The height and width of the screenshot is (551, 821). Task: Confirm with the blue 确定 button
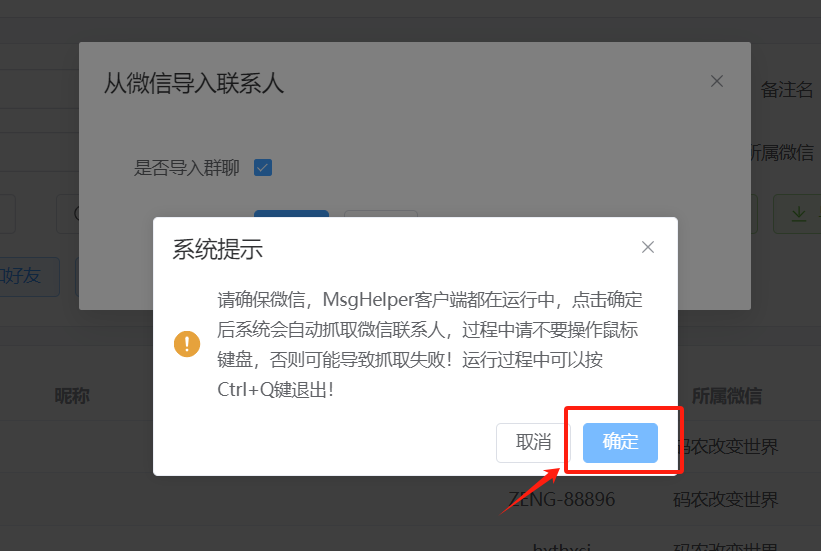coord(620,443)
